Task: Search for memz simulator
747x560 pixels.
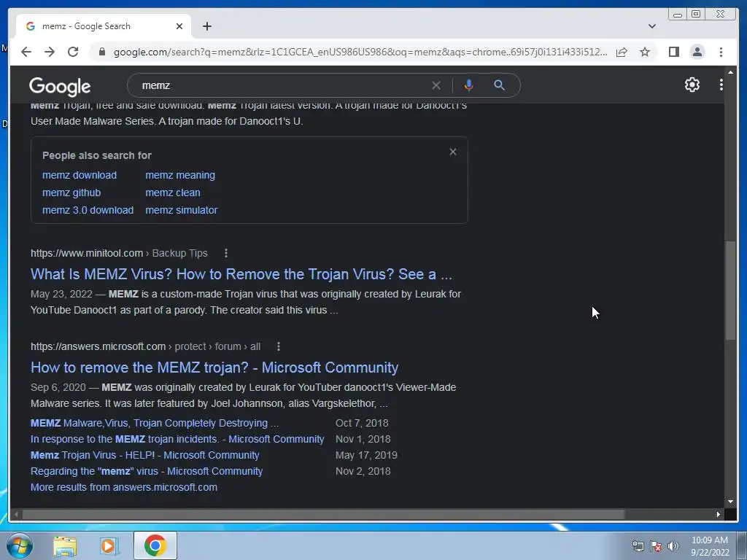Action: tap(182, 210)
